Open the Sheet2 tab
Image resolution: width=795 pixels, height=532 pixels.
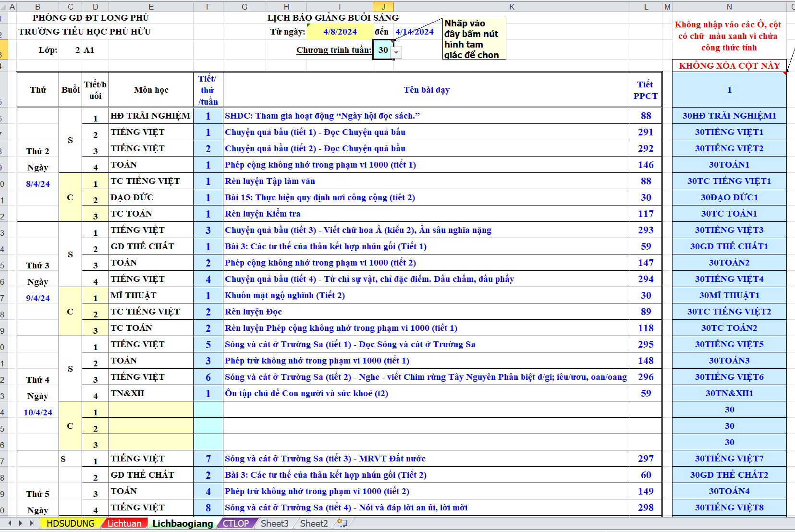click(314, 523)
